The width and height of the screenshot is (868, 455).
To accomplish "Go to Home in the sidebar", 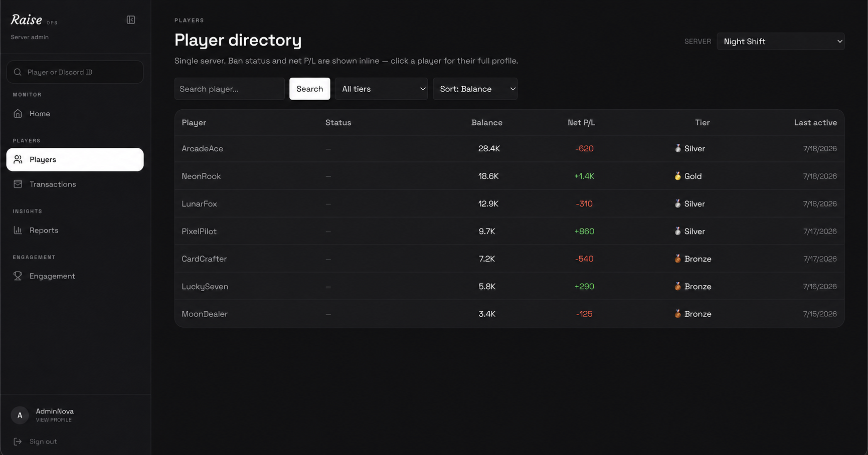I will click(75, 113).
